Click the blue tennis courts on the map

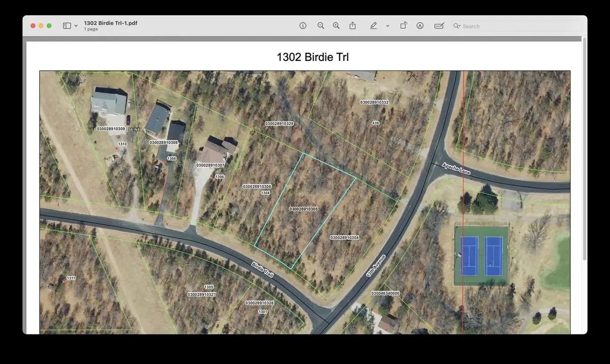(x=481, y=256)
